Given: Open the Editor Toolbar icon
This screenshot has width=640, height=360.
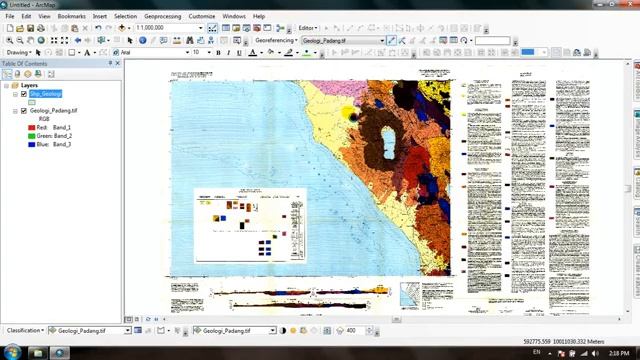Looking at the screenshot, I should click(x=213, y=28).
